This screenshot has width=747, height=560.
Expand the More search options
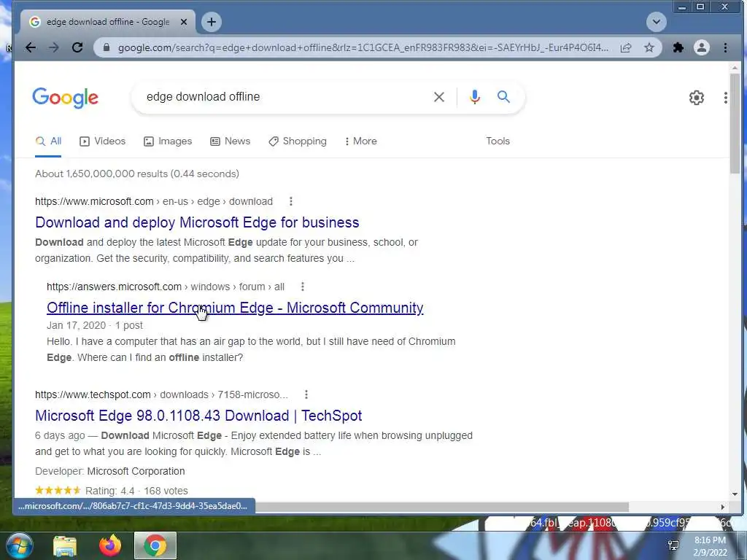[x=360, y=141]
